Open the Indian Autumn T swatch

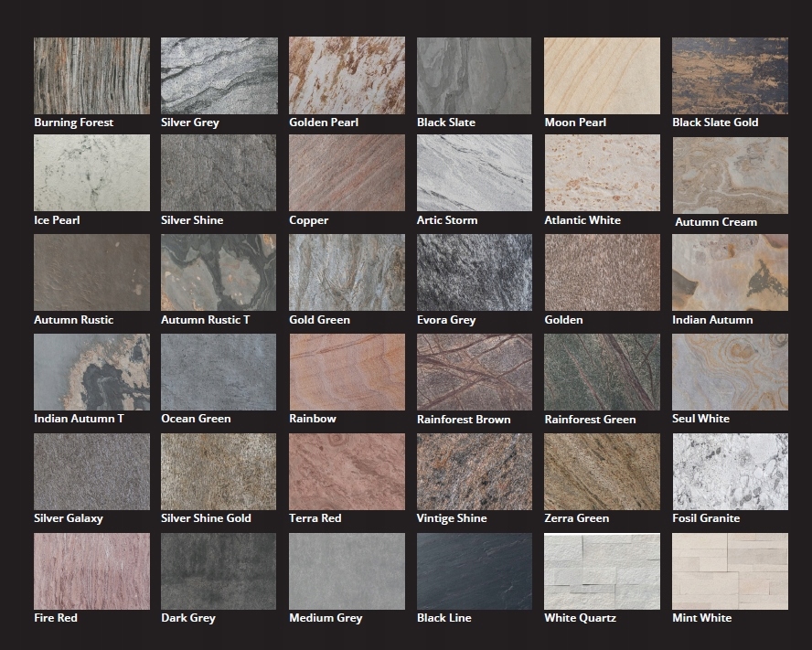tap(91, 372)
